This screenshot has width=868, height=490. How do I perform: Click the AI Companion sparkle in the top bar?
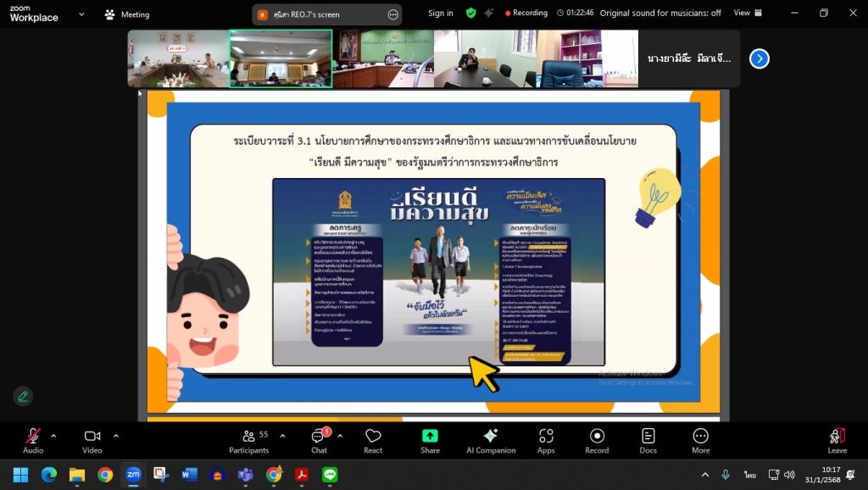click(x=489, y=13)
